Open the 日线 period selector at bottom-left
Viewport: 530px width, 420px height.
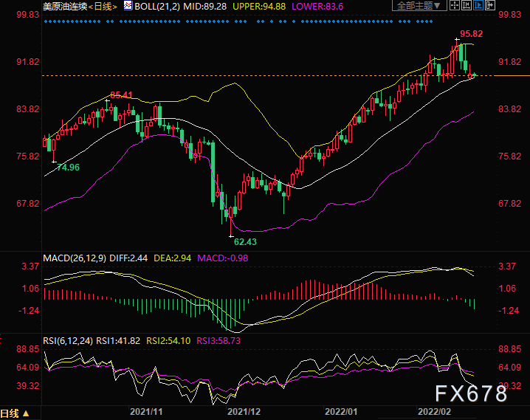click(x=16, y=413)
